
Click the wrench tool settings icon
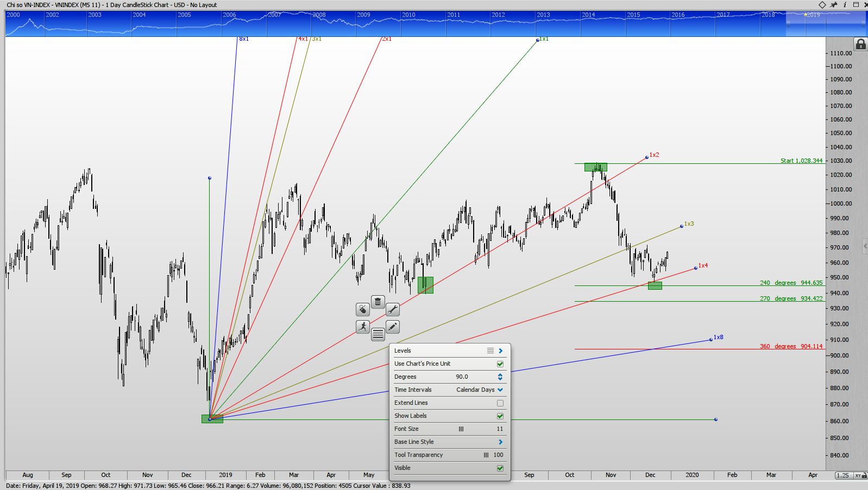tap(393, 309)
